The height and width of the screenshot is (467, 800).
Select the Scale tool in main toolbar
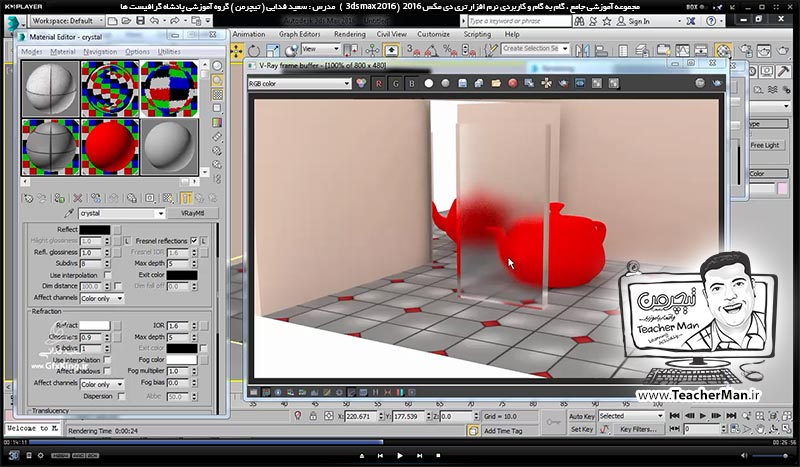(272, 51)
